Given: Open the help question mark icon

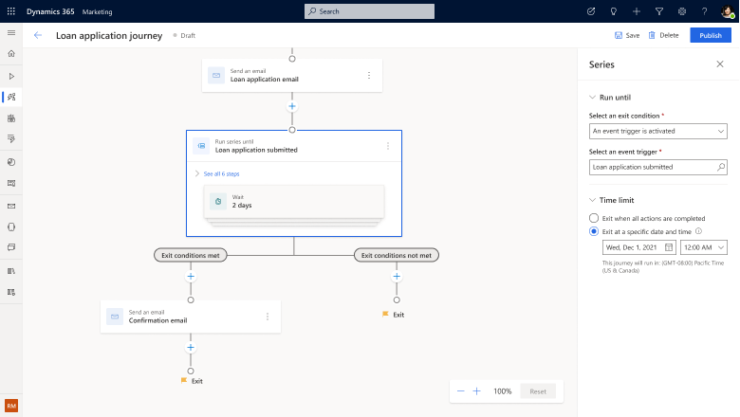Looking at the screenshot, I should [704, 11].
